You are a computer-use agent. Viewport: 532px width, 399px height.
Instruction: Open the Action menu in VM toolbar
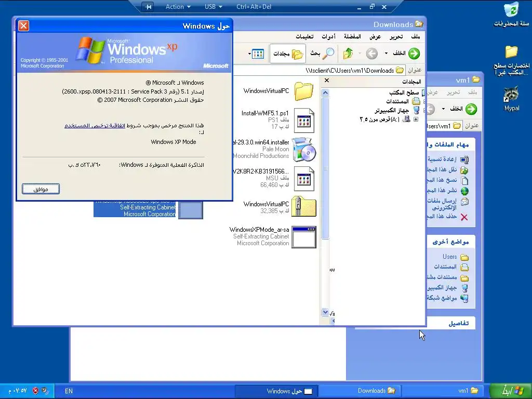(x=178, y=7)
